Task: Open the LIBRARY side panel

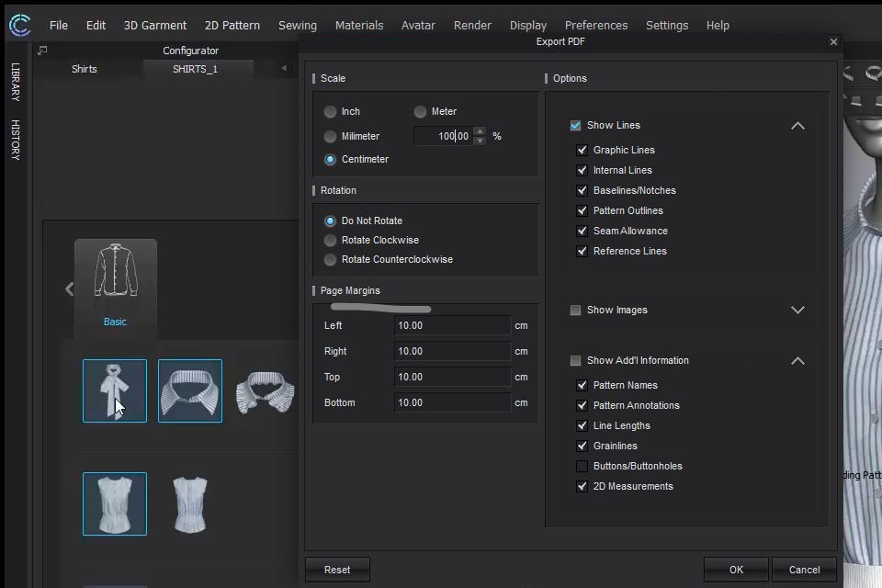Action: tap(16, 82)
